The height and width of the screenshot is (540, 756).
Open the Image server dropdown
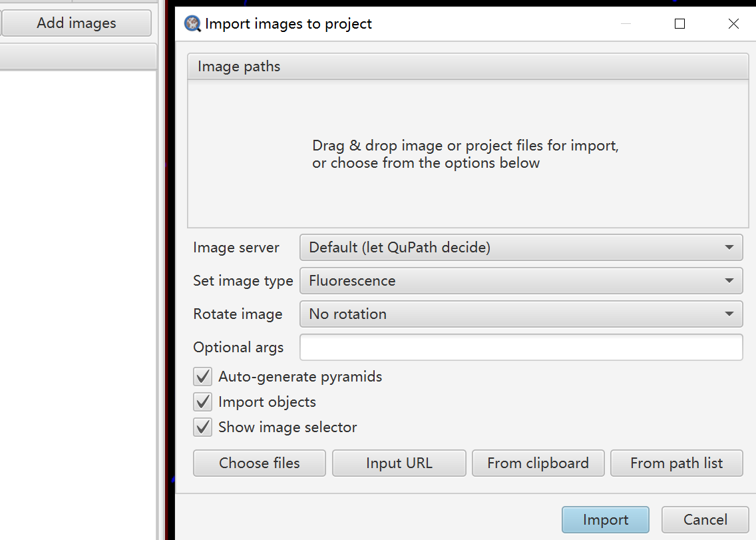(x=521, y=248)
